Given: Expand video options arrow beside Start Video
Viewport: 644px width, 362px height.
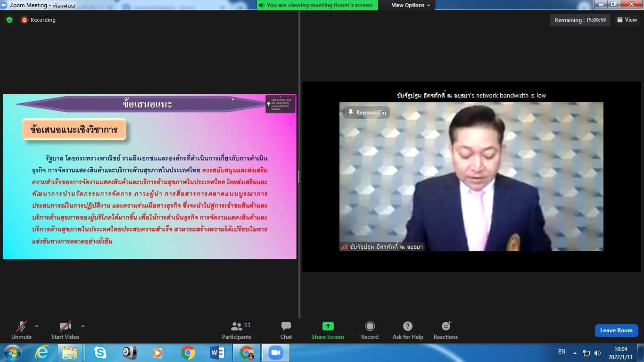Looking at the screenshot, I should click(83, 326).
